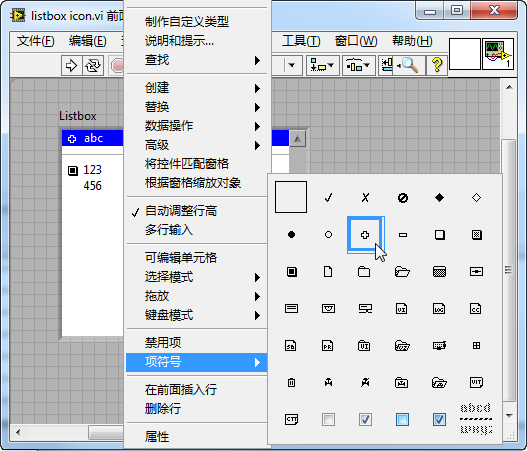Select the blank document page symbol

pos(328,271)
